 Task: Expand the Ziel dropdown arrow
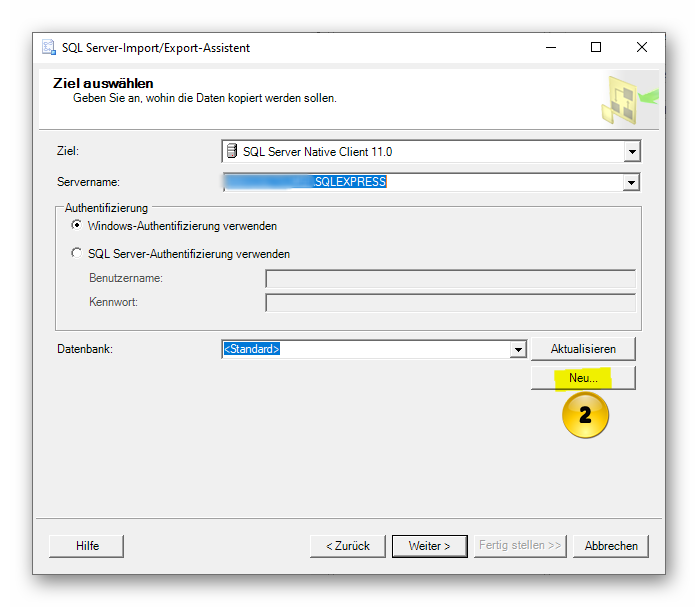point(631,152)
